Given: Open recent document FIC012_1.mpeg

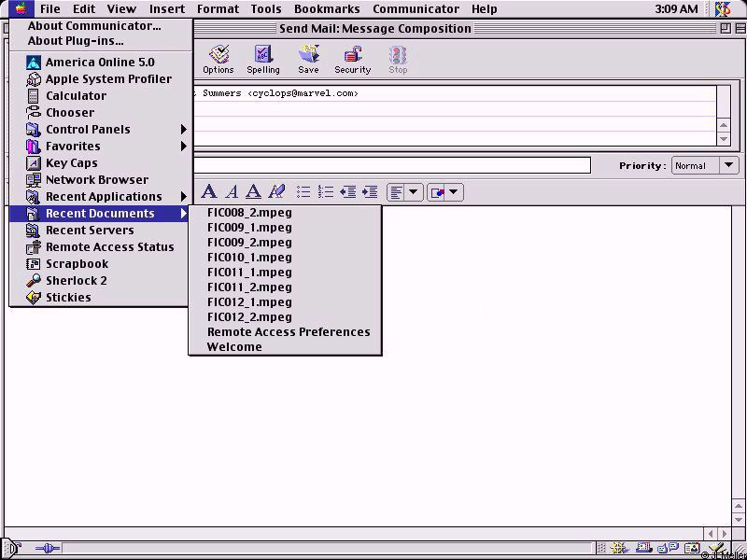Looking at the screenshot, I should [285, 302].
